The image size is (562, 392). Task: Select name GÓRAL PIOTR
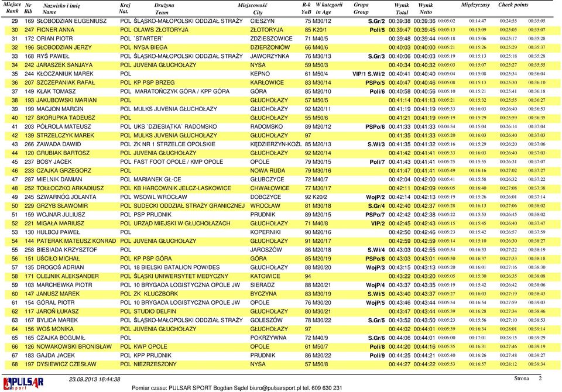tap(56, 302)
